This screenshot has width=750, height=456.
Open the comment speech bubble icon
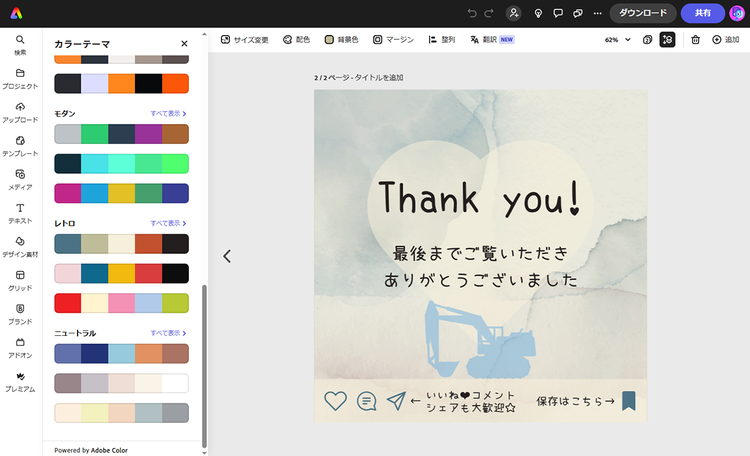pos(557,13)
